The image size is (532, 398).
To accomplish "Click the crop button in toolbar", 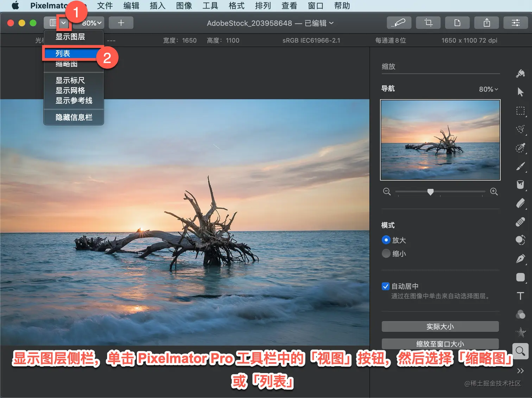I will (428, 23).
